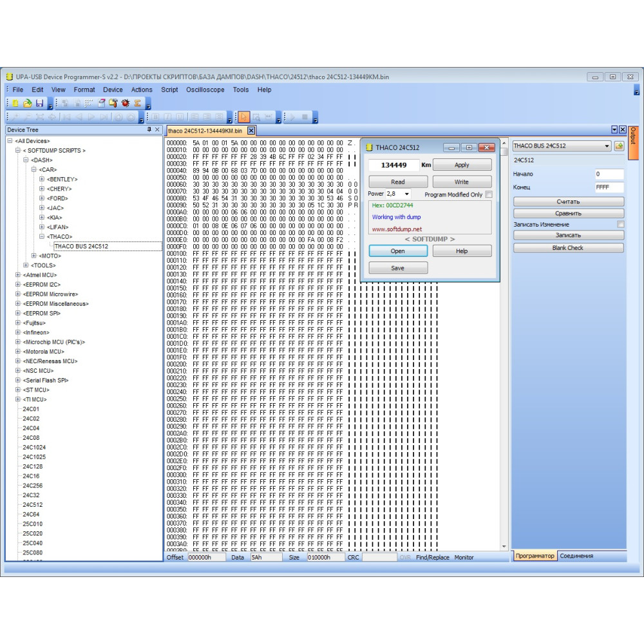Image resolution: width=644 pixels, height=644 pixels.
Task: Click the New chip file toolbar icon
Action: [15, 103]
